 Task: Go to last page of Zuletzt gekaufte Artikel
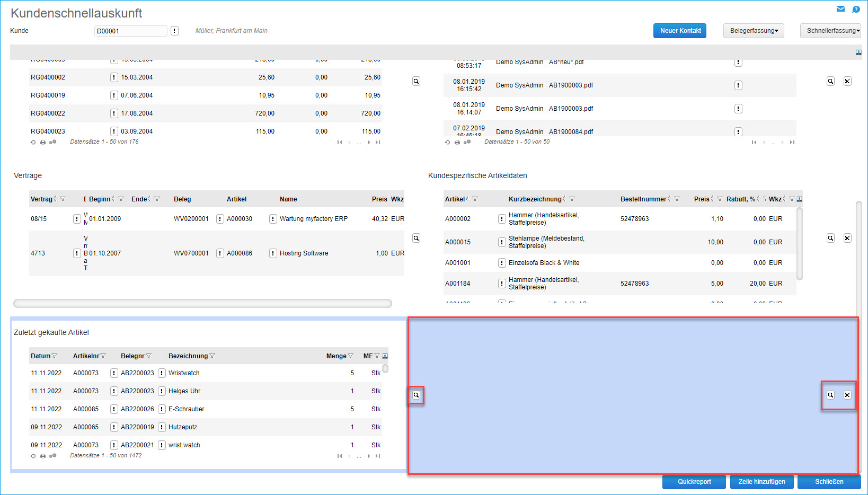[378, 456]
